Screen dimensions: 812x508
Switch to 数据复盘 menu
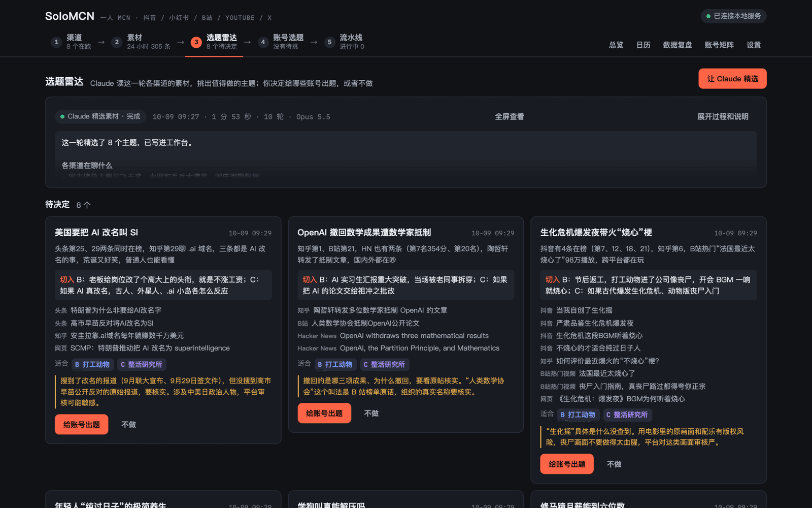pyautogui.click(x=678, y=45)
